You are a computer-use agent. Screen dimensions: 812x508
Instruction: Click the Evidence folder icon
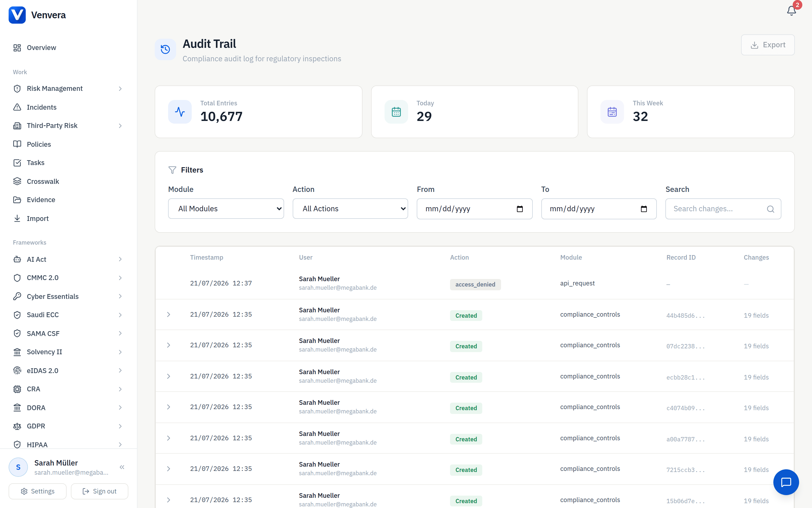17,200
